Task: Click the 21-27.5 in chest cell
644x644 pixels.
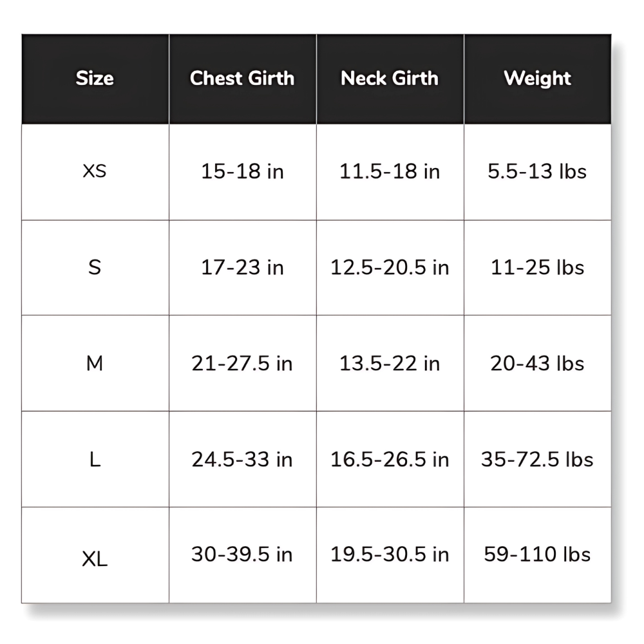Action: point(242,363)
